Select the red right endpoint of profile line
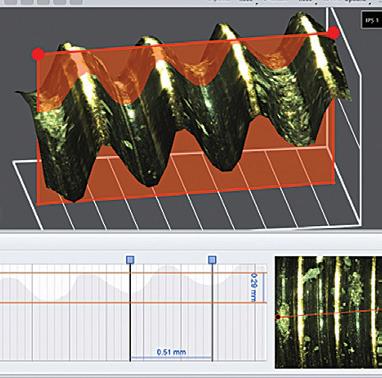Viewport: 382px width, 378px height. point(334,33)
